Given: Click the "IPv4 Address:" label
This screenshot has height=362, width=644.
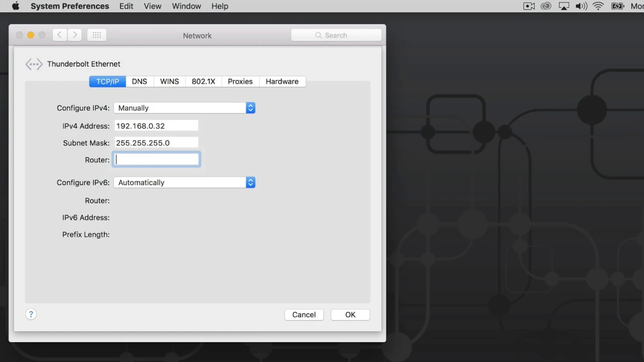Looking at the screenshot, I should pos(86,126).
